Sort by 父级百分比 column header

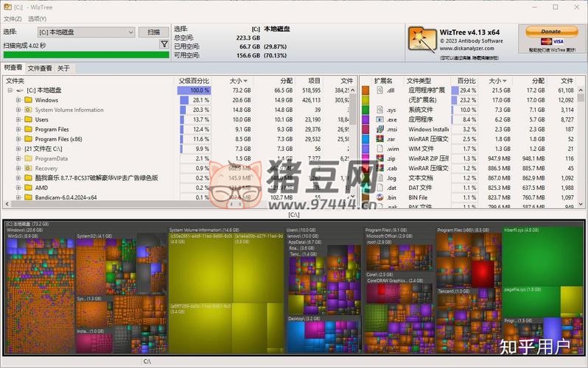coord(194,80)
